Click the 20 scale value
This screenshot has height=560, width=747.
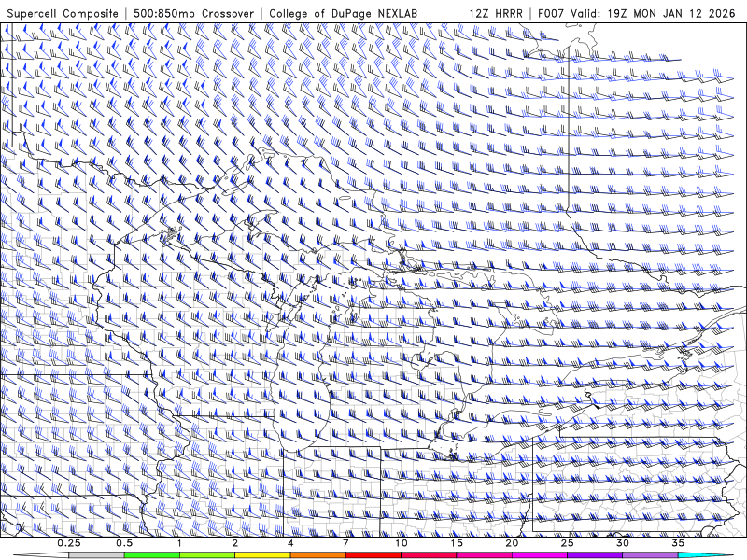click(x=512, y=543)
